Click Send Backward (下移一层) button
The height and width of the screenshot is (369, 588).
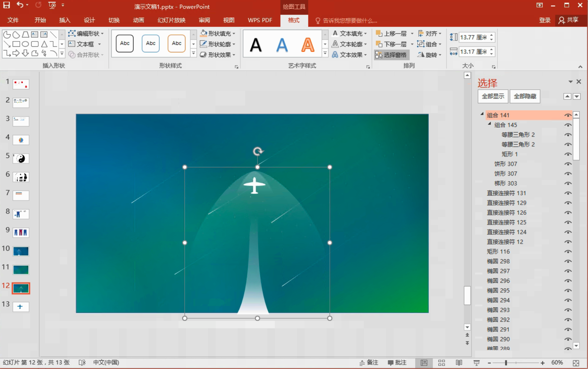391,44
